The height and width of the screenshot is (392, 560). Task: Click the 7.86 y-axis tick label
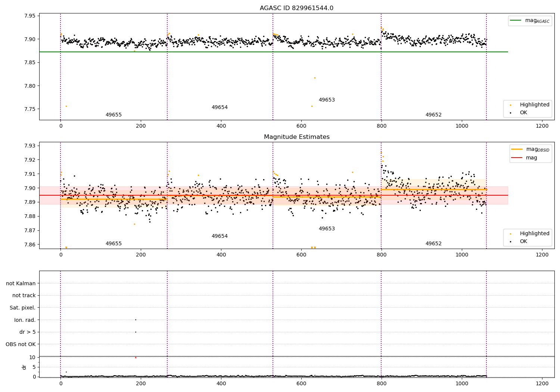pyautogui.click(x=29, y=245)
